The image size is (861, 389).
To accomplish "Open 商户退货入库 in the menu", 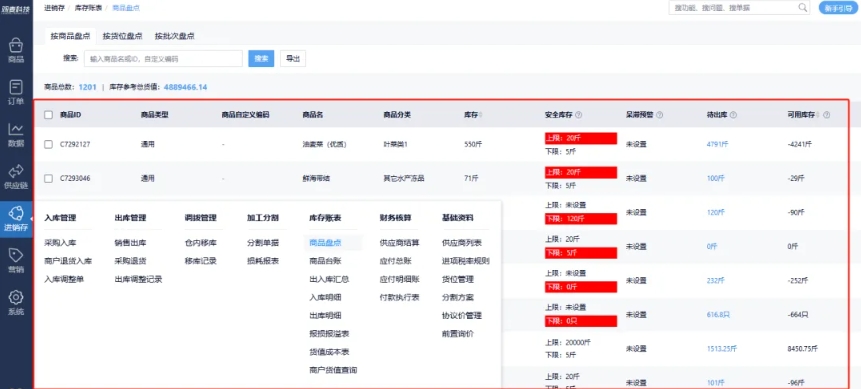I will [68, 261].
